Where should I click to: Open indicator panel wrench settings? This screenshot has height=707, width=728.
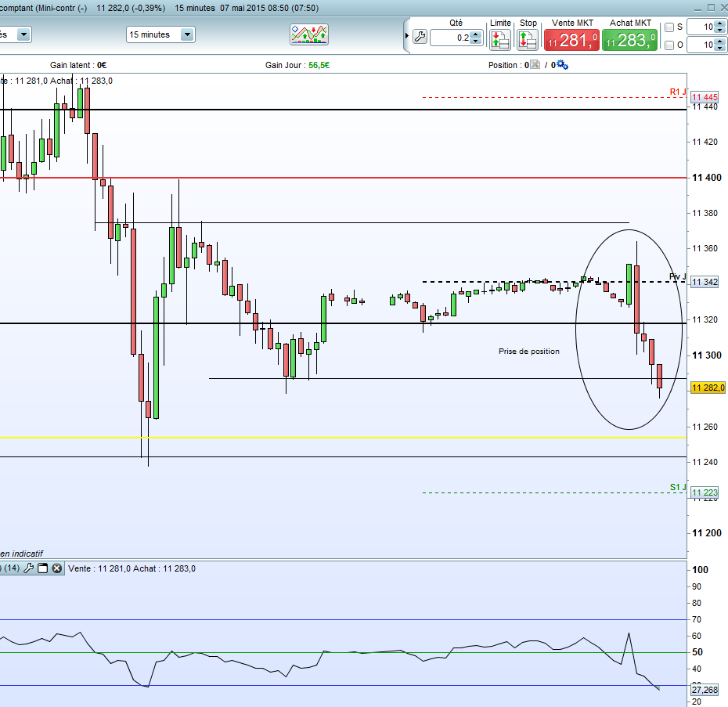point(28,568)
